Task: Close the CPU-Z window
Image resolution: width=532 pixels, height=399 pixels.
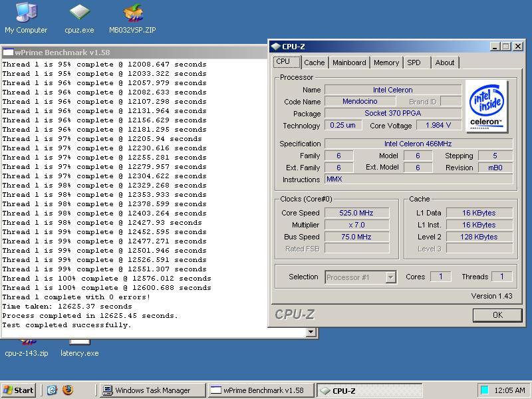Action: pyautogui.click(x=517, y=47)
